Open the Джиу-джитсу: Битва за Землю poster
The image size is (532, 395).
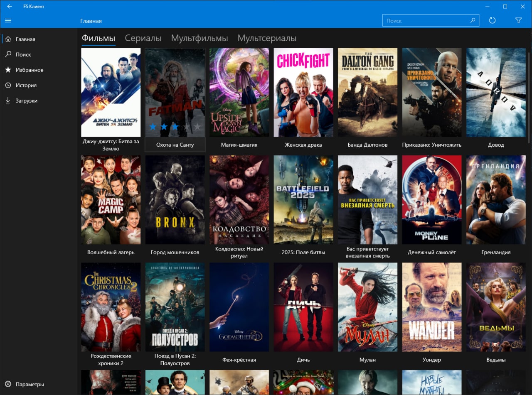(111, 93)
